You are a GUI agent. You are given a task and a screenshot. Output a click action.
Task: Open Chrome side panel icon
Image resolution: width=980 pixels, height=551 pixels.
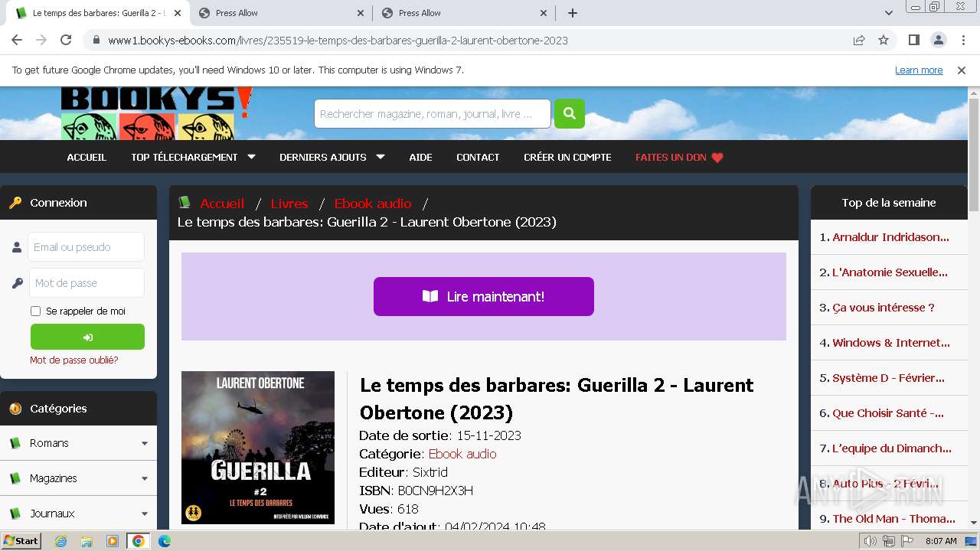(x=913, y=40)
